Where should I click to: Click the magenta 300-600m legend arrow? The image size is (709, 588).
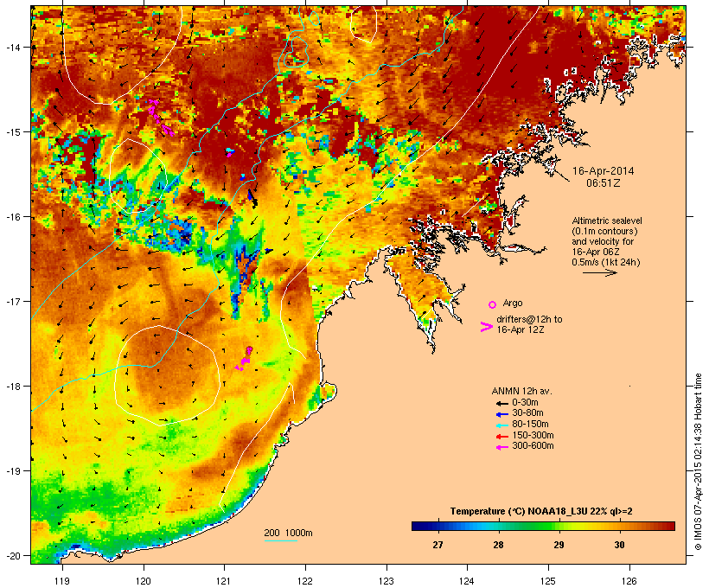501,447
